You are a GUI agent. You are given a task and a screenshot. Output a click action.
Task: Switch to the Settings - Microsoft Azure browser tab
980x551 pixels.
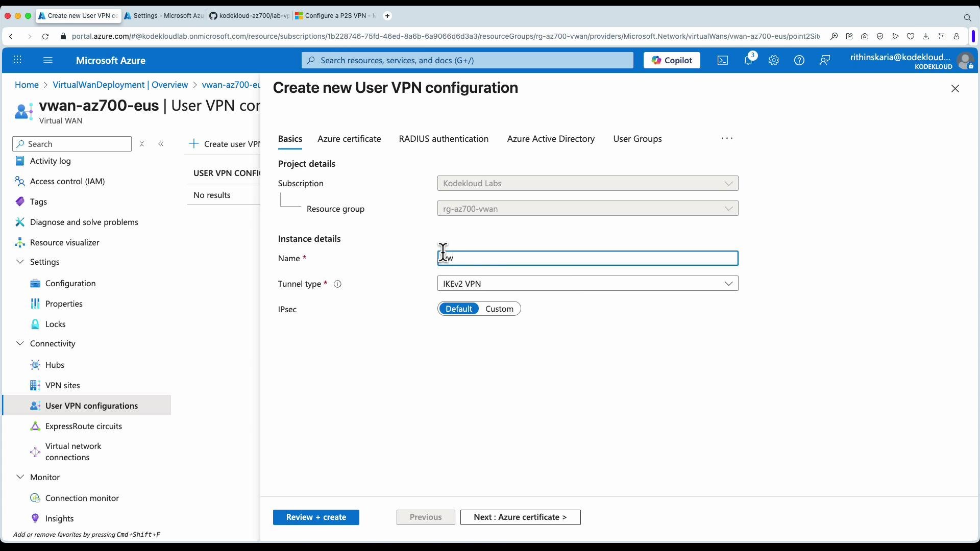164,16
